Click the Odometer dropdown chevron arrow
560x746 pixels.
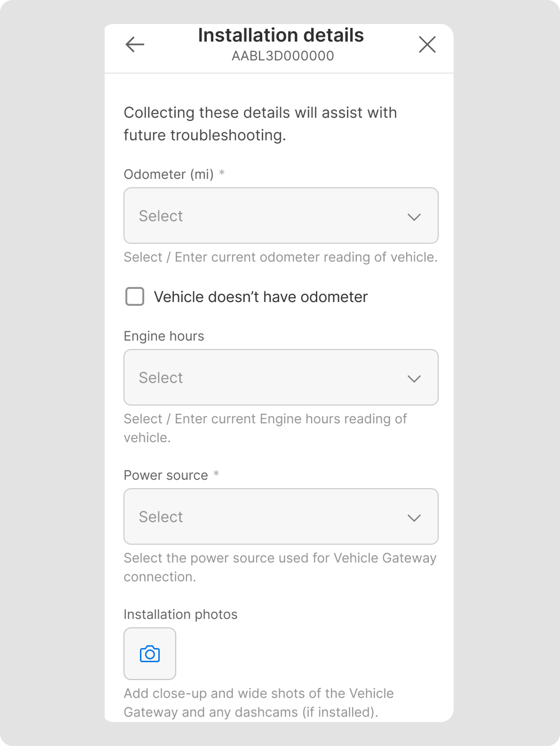[x=414, y=216]
